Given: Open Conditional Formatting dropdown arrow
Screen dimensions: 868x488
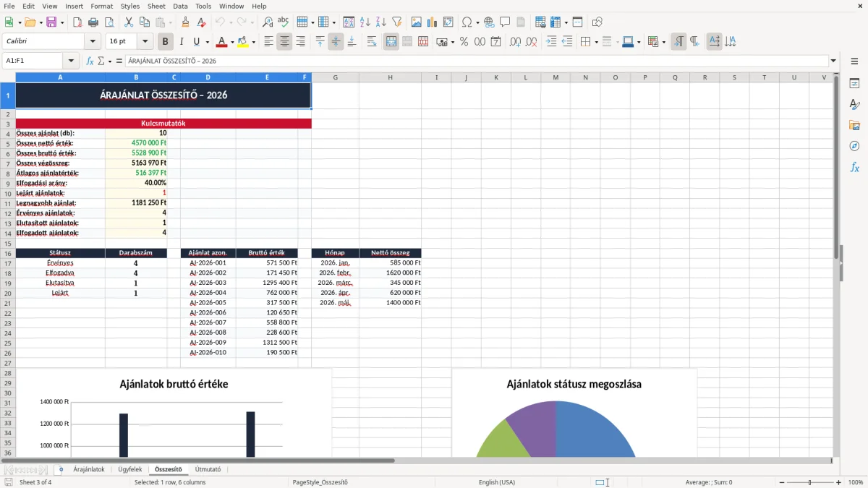Looking at the screenshot, I should coord(663,42).
